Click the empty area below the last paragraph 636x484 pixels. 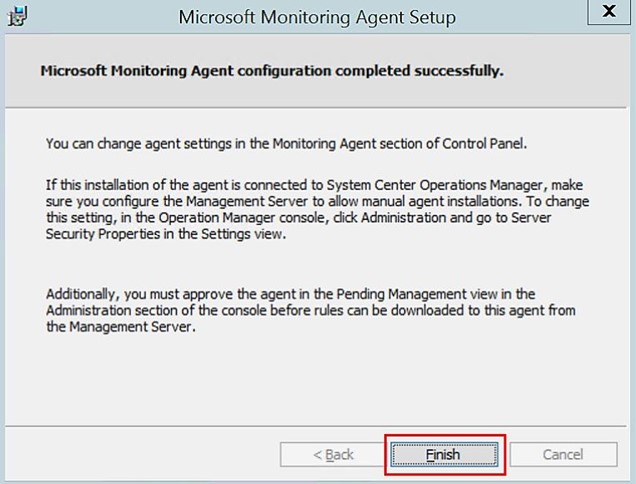coord(316,379)
